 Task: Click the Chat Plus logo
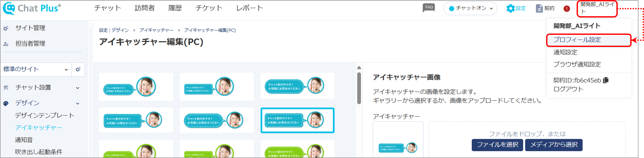pos(32,8)
